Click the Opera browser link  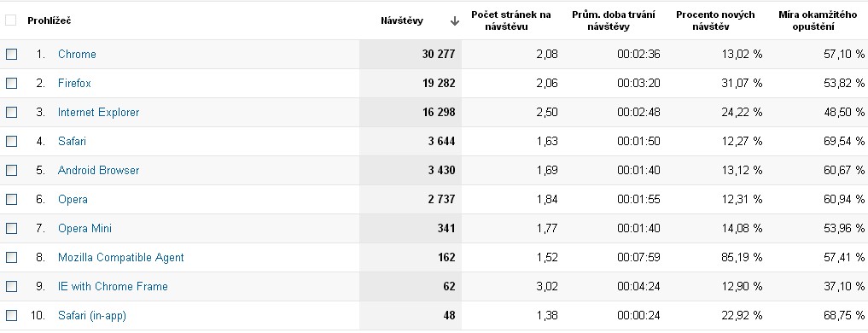click(73, 200)
